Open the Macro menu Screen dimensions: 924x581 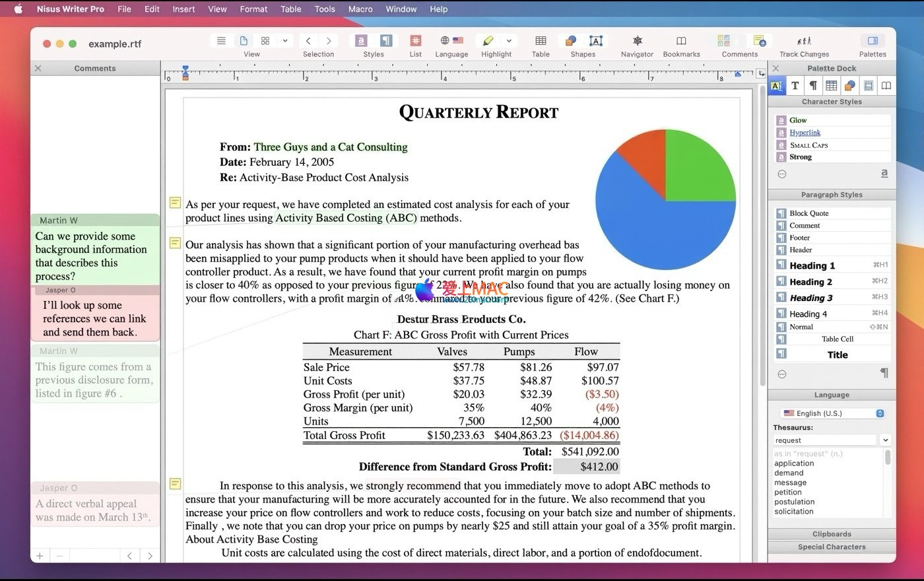click(x=360, y=9)
